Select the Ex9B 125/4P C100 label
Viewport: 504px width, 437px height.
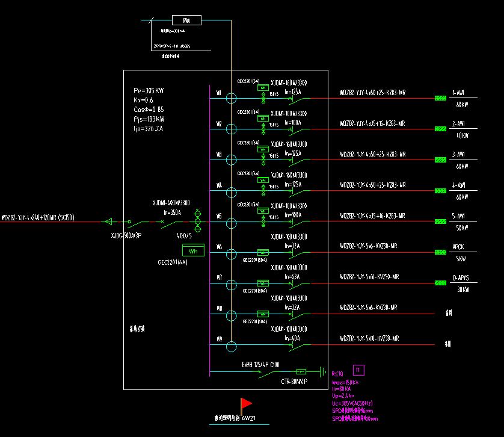[260, 365]
